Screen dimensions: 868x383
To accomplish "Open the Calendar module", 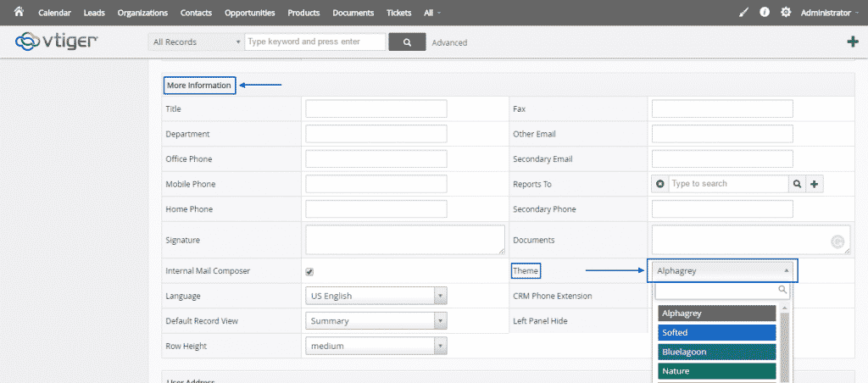I will click(54, 13).
